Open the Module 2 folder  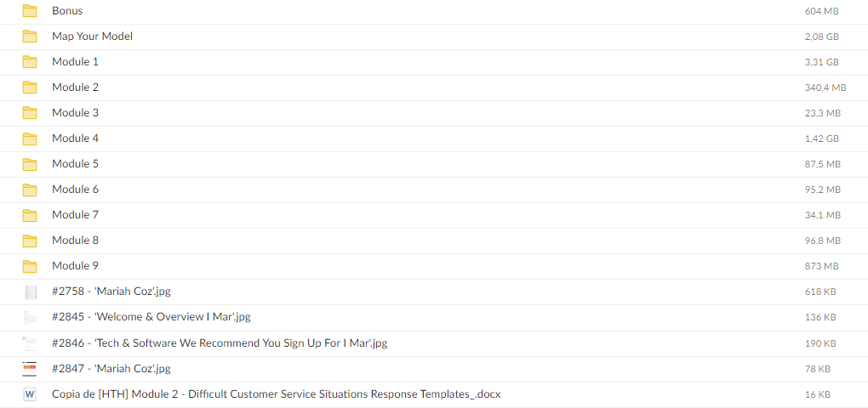pyautogui.click(x=75, y=88)
